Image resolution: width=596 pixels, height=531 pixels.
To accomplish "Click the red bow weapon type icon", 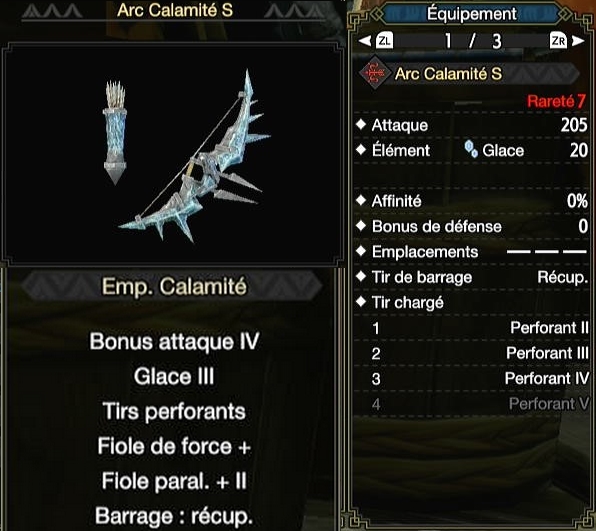I will pyautogui.click(x=375, y=73).
